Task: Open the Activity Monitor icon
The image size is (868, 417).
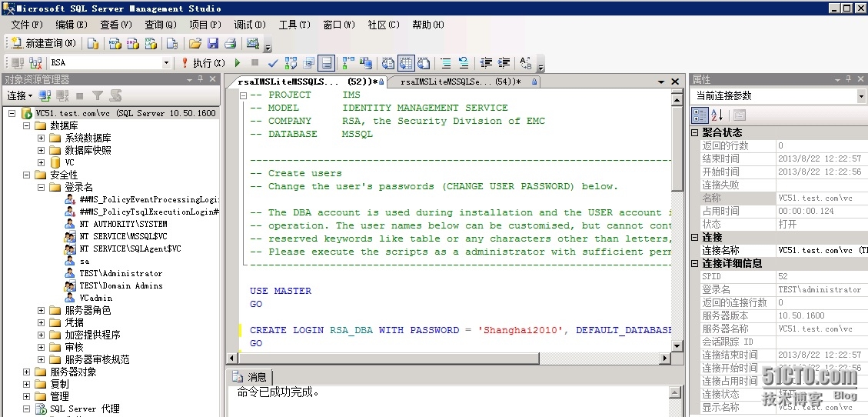Action: pyautogui.click(x=252, y=43)
